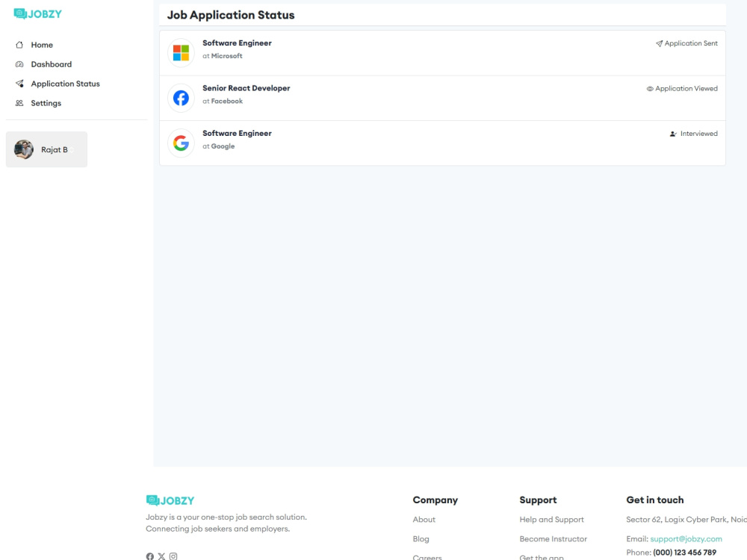Click the phone number (000) 123 456 789
747x560 pixels.
(x=684, y=553)
